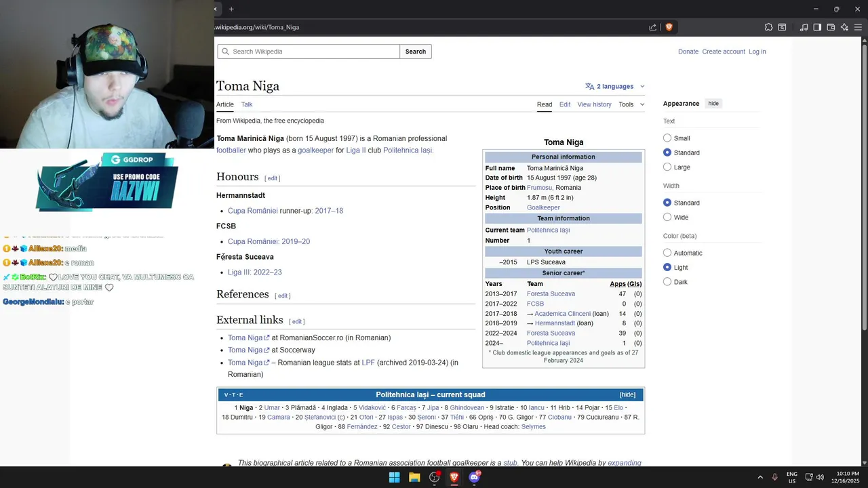
Task: Click the clock showing 10:10 PM
Action: pyautogui.click(x=848, y=473)
